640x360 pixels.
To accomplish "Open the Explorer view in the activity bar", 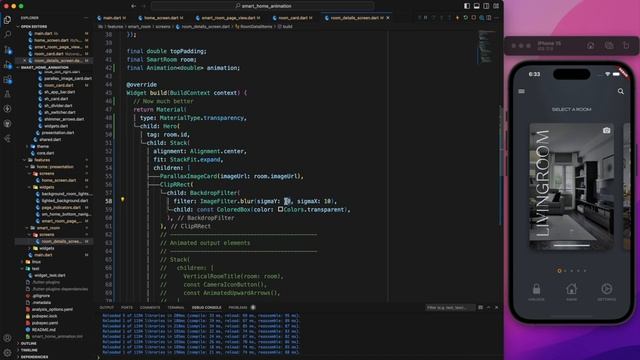I will [x=7, y=20].
